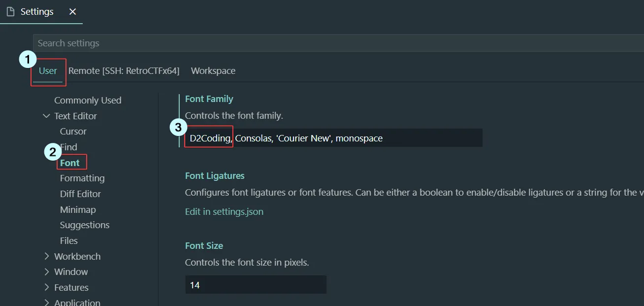Select the Minimap settings category
The width and height of the screenshot is (644, 306).
coord(78,210)
